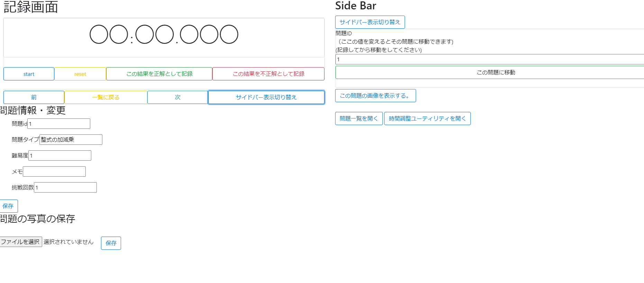Screen dimensions: 644x283
Task: Click the 記録画面 heading
Action: pyautogui.click(x=31, y=7)
